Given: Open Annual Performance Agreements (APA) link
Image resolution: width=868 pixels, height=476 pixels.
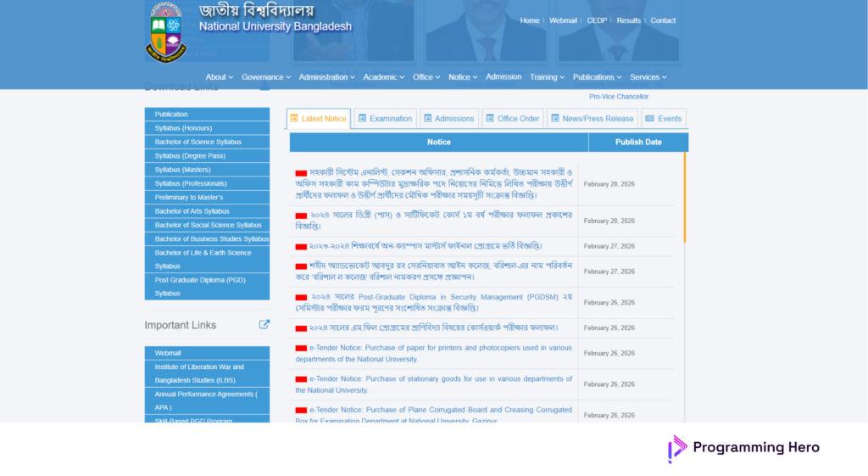Looking at the screenshot, I should (207, 400).
